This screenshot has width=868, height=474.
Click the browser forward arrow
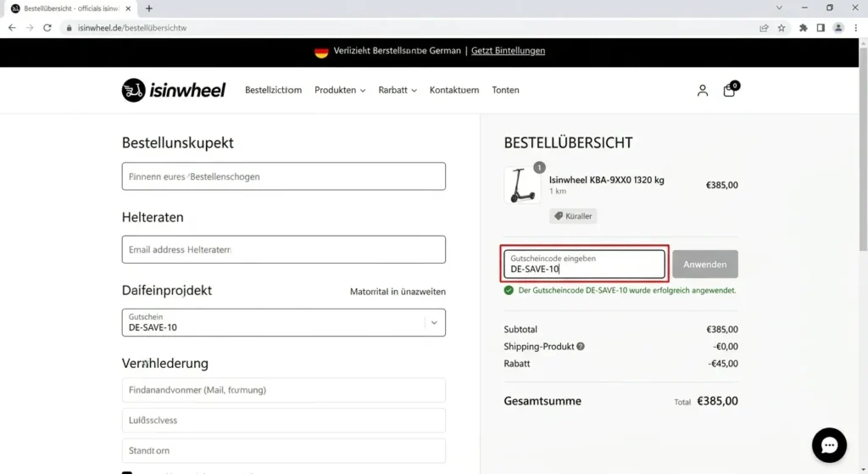pos(30,28)
